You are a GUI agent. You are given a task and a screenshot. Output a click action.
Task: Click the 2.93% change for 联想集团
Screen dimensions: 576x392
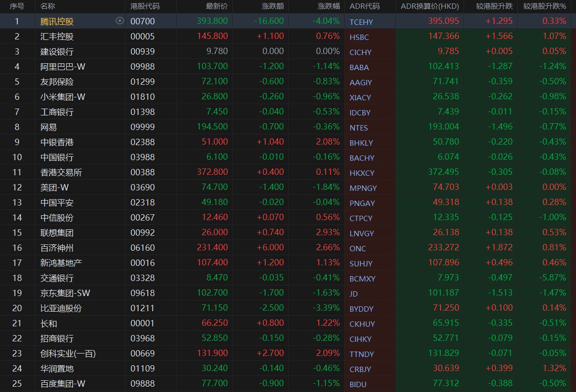click(328, 232)
